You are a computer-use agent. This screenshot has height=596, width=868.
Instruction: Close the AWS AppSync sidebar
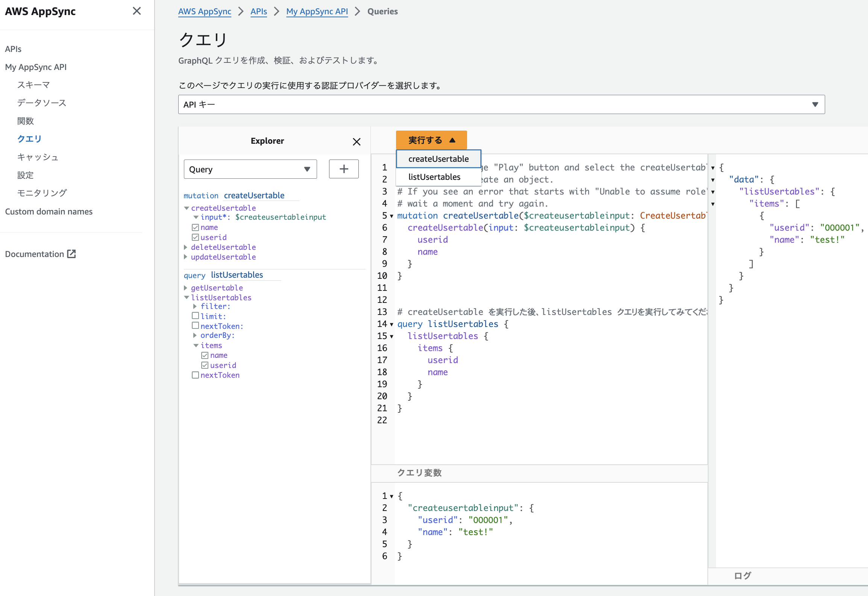(x=137, y=11)
